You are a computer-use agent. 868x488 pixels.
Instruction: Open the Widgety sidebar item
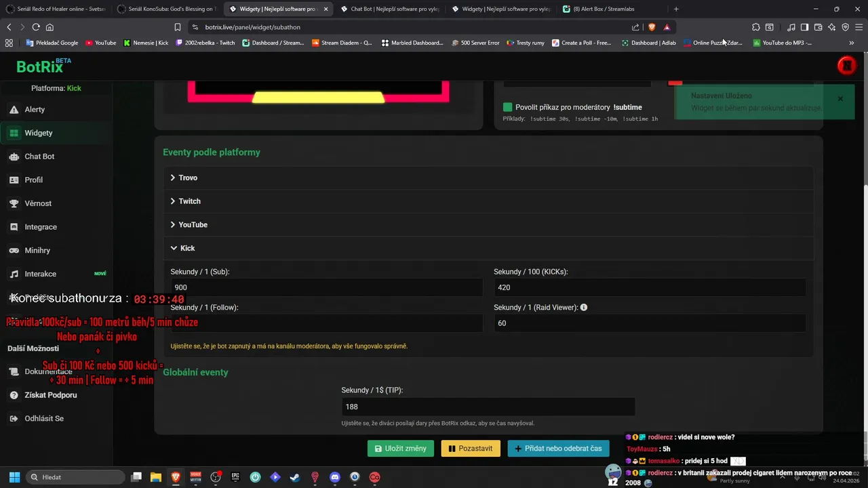point(56,133)
